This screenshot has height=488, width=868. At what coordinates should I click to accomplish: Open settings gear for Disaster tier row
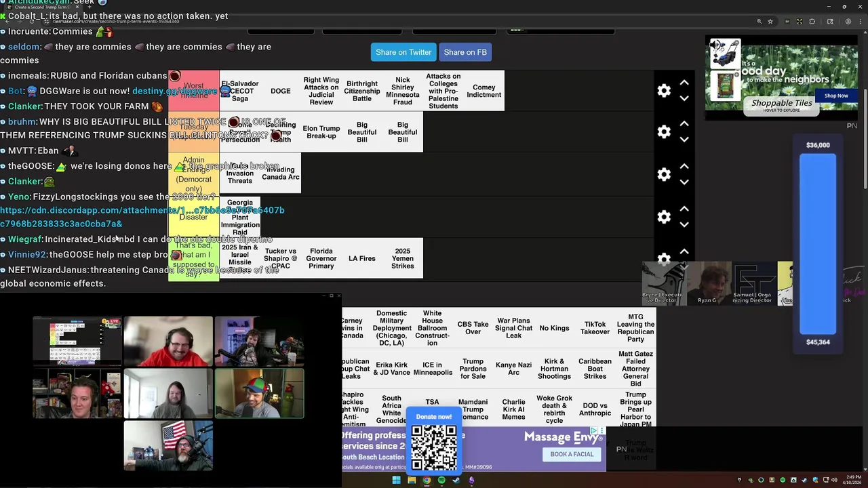click(x=664, y=217)
